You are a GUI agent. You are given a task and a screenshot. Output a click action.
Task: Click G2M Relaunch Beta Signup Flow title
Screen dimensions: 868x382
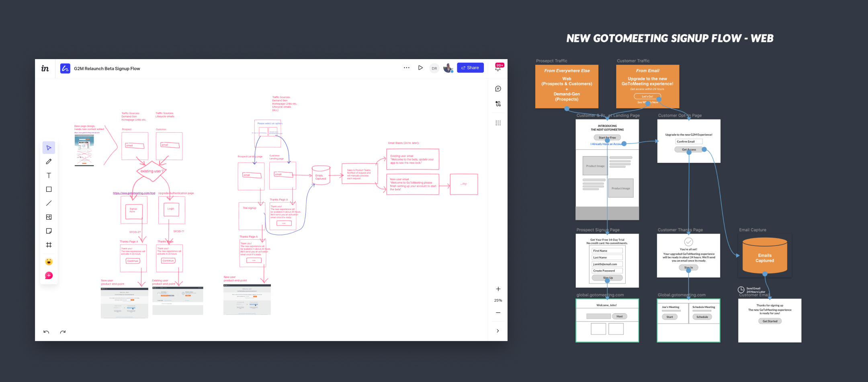point(107,69)
